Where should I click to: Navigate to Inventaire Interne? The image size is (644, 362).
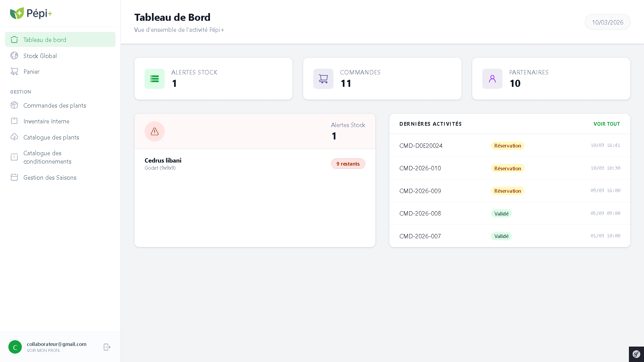(x=46, y=121)
